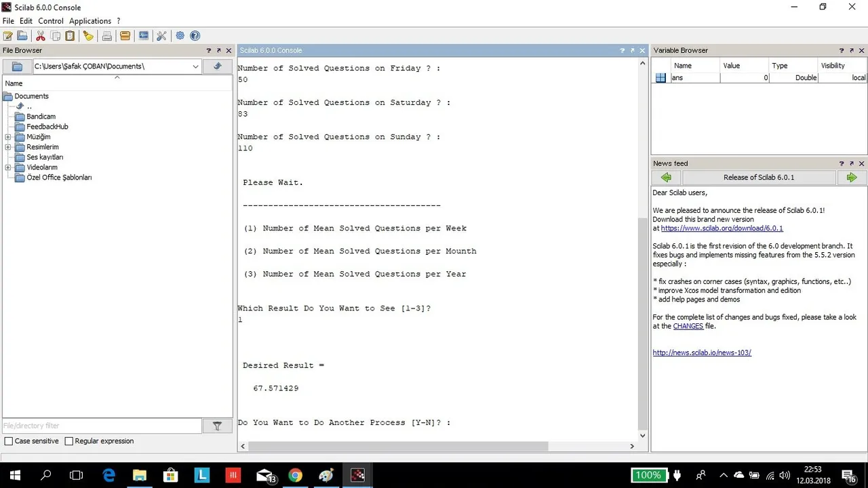Open the CHANGES file link
The width and height of the screenshot is (868, 488).
(688, 326)
